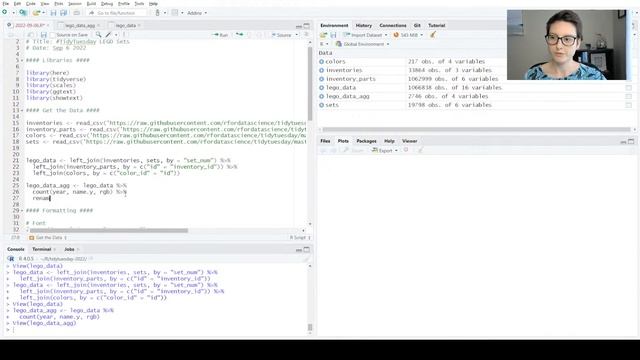The height and width of the screenshot is (360, 640).
Task: Click the code tools wand icon
Action: pos(109,35)
